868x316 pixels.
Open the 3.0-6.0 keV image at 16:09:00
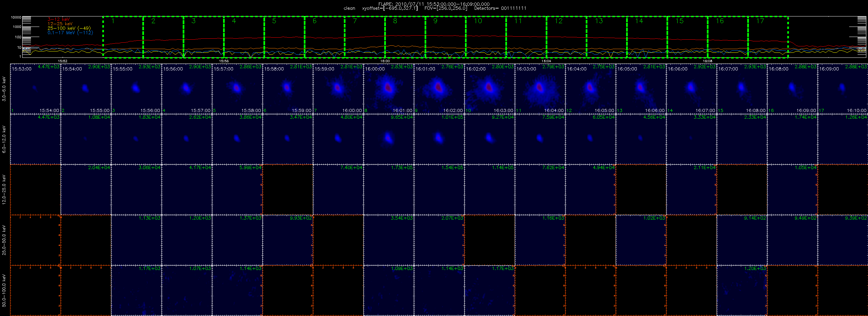(843, 88)
